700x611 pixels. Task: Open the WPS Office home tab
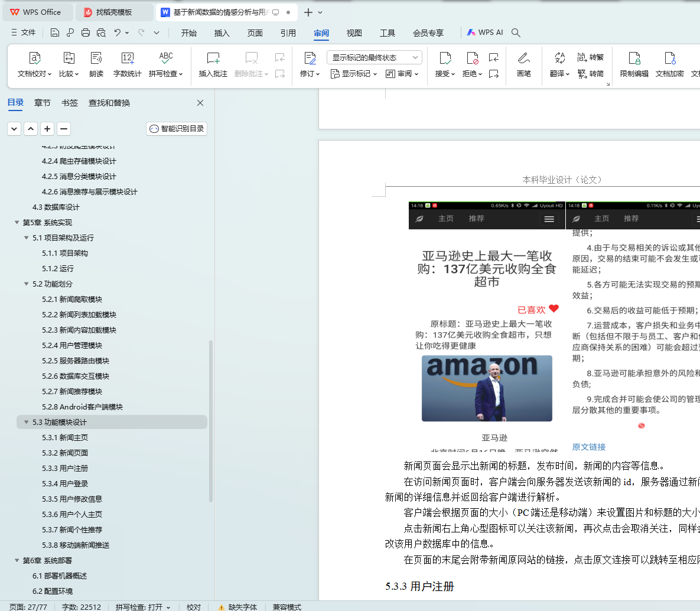click(37, 12)
